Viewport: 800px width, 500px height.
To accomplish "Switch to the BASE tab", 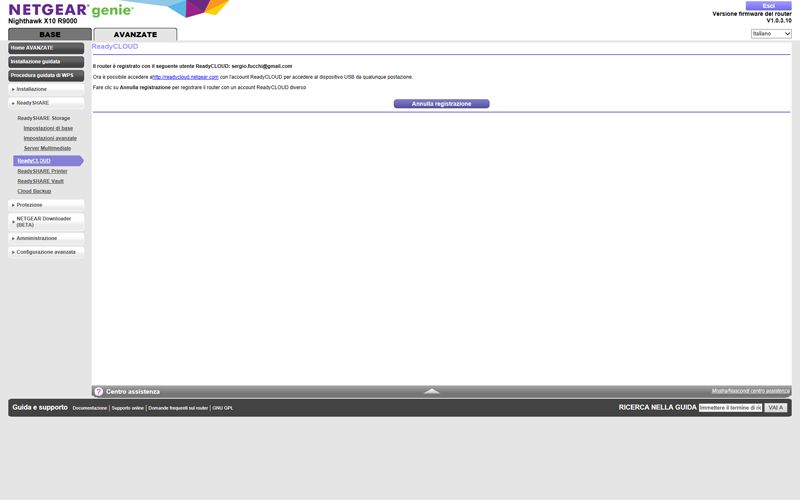I will [49, 34].
